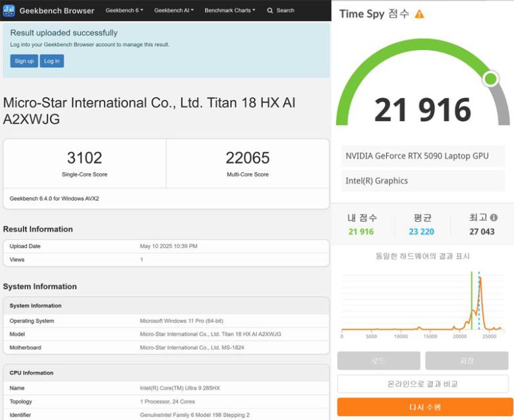Image resolution: width=514 pixels, height=420 pixels.
Task: Click the gray 로드 button
Action: coord(378,361)
